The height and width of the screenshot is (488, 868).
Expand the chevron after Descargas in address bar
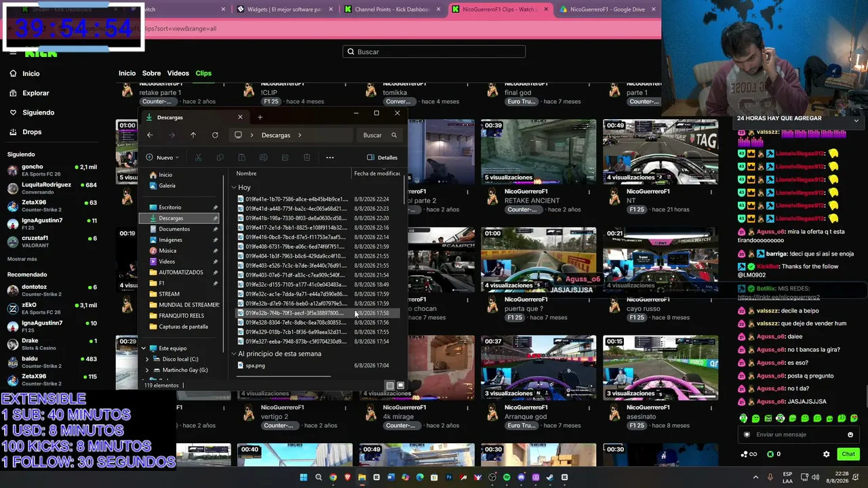pyautogui.click(x=299, y=135)
